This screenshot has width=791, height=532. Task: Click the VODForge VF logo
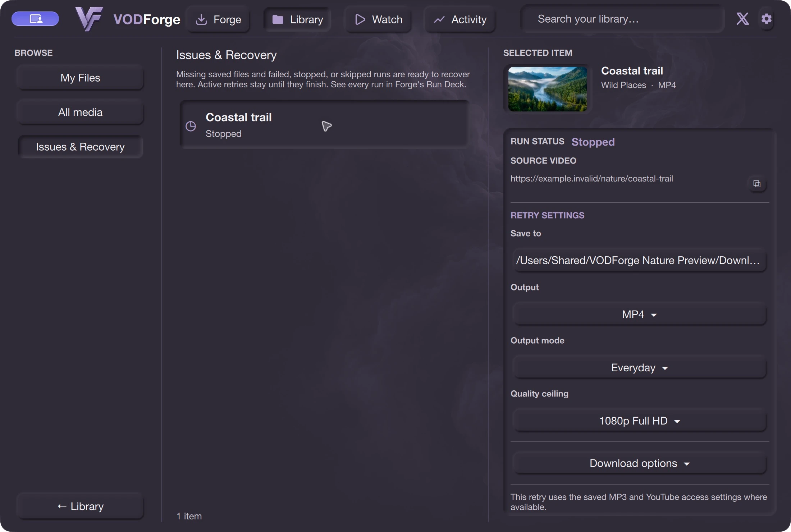click(89, 19)
